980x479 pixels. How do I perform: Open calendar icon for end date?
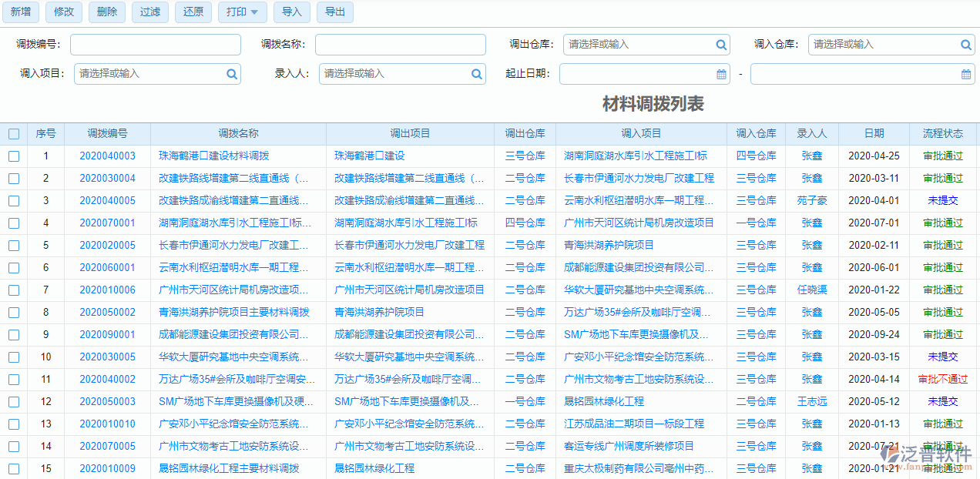(x=966, y=75)
